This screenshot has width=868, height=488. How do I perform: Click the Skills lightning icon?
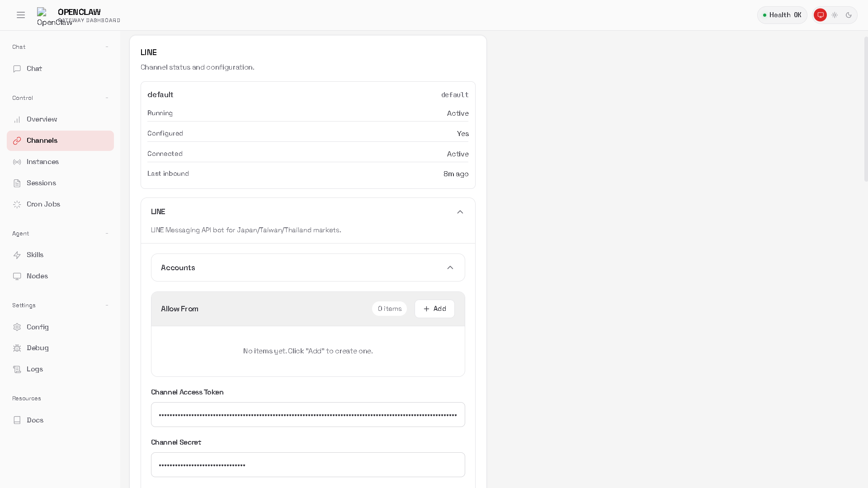[x=17, y=255]
